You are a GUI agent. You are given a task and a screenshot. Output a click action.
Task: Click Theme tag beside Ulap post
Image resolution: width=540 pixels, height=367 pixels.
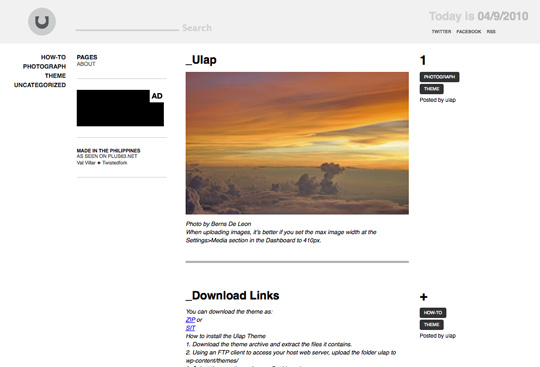(x=432, y=89)
